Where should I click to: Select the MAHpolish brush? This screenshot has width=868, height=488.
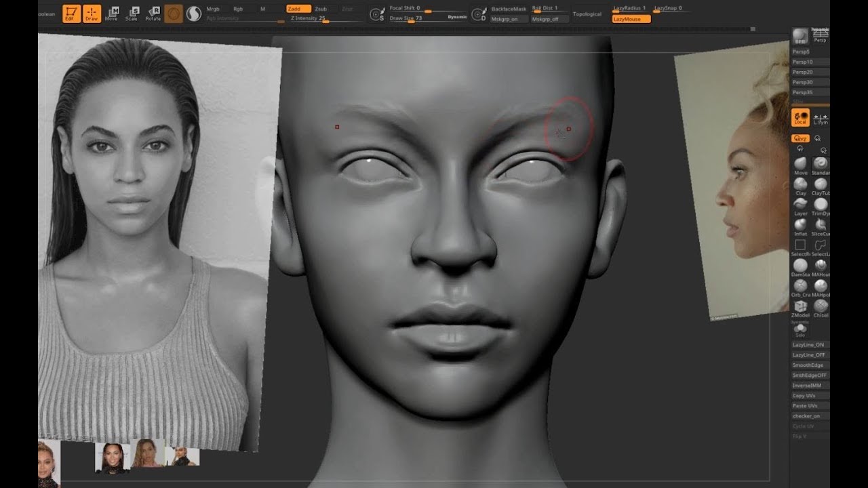821,288
